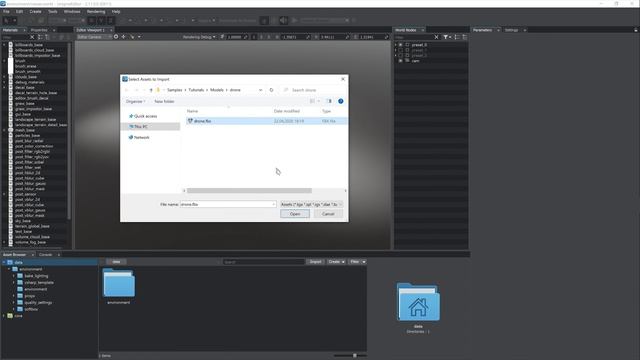Open the Windows menu
Image resolution: width=640 pixels, height=360 pixels.
tap(72, 11)
